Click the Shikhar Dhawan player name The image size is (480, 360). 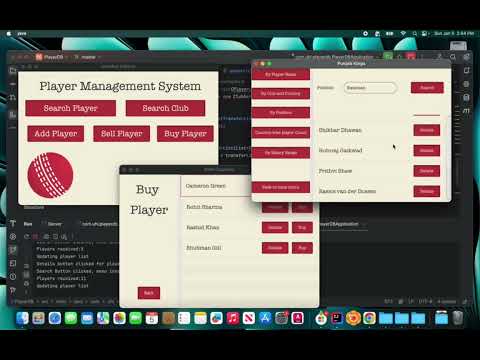point(340,130)
